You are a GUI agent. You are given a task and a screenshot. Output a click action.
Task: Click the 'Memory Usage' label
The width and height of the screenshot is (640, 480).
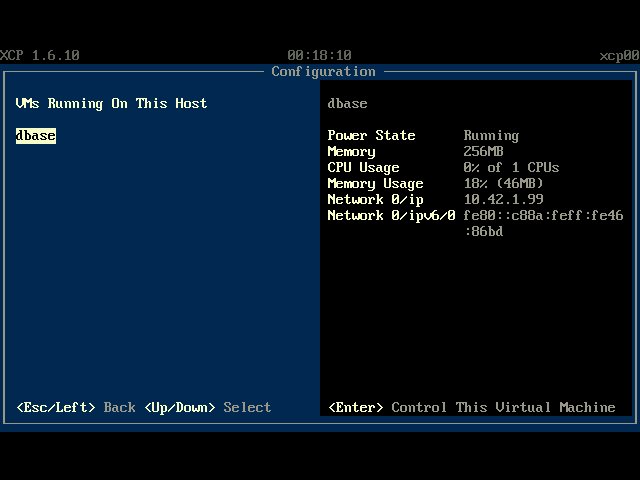[x=376, y=184]
